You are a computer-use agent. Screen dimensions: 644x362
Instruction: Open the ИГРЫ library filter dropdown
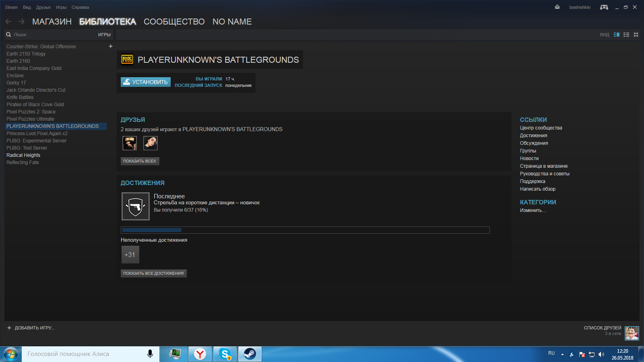tap(104, 35)
